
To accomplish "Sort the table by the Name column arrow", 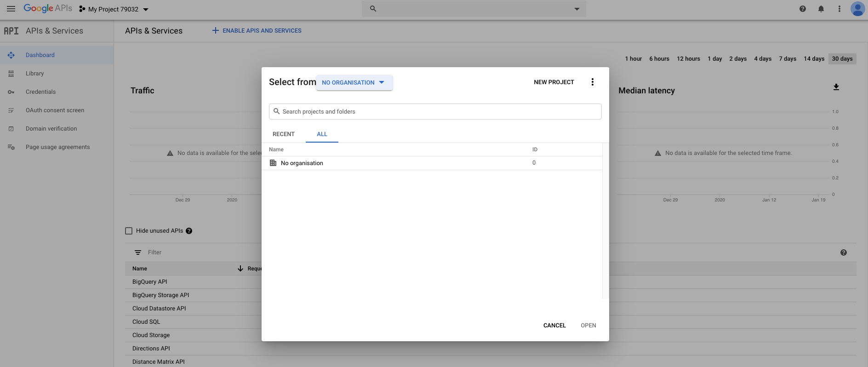I will [240, 269].
